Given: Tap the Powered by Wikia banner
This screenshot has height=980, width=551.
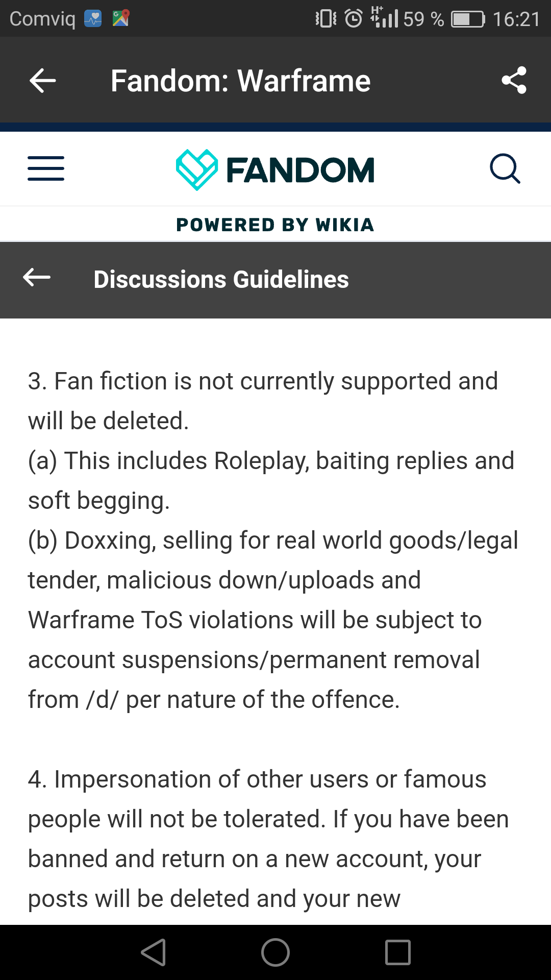Looking at the screenshot, I should 275,225.
